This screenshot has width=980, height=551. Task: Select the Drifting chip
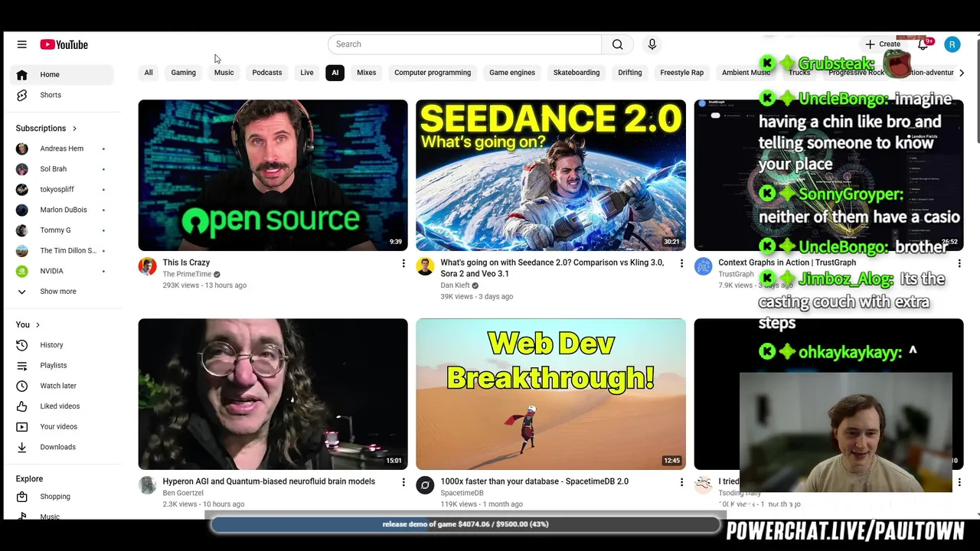[x=630, y=73]
